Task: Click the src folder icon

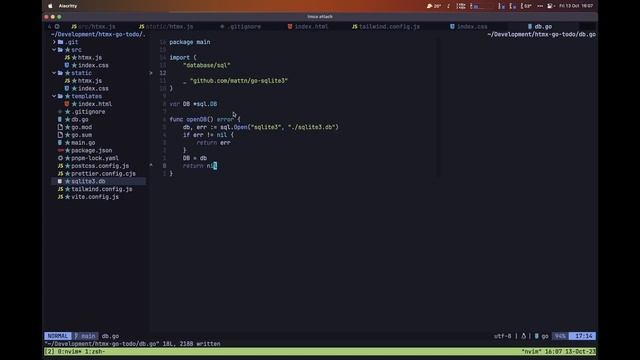Action: pyautogui.click(x=60, y=50)
